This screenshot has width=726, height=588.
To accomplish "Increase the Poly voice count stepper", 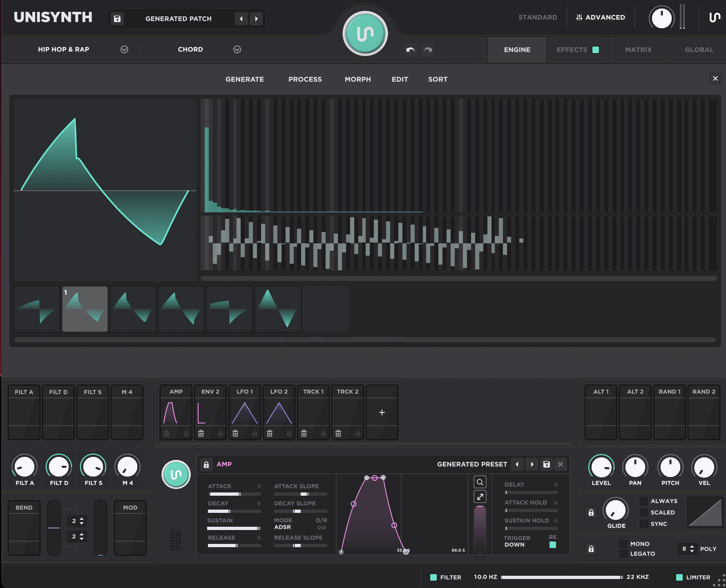I will click(692, 546).
